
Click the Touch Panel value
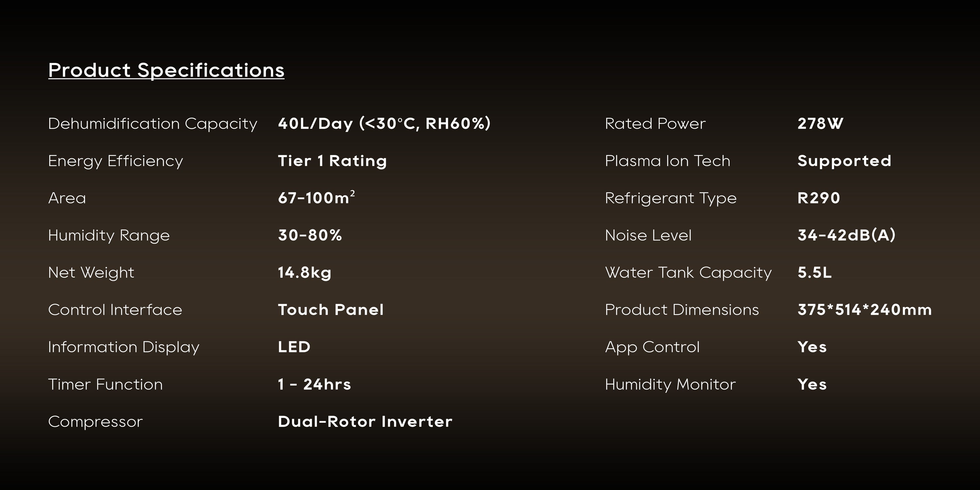point(331,310)
